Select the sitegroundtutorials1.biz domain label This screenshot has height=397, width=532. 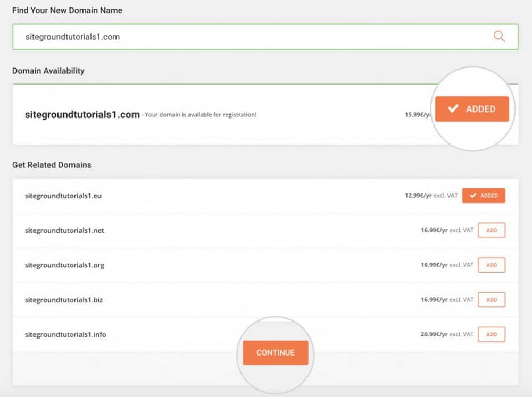click(x=63, y=300)
